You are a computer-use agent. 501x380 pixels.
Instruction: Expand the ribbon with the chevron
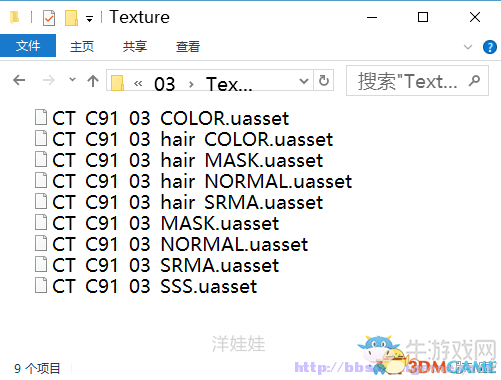[468, 47]
